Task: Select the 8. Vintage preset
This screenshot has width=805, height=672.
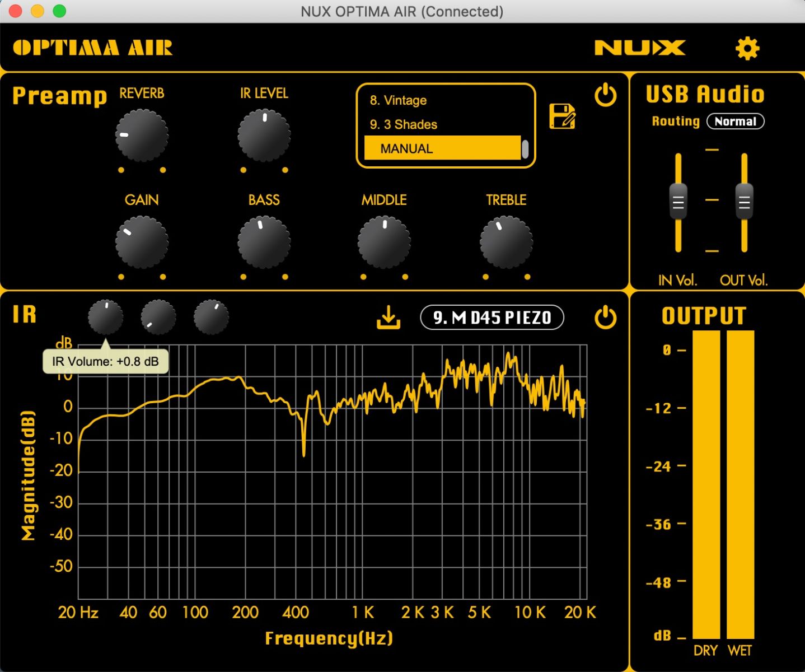Action: coord(398,101)
